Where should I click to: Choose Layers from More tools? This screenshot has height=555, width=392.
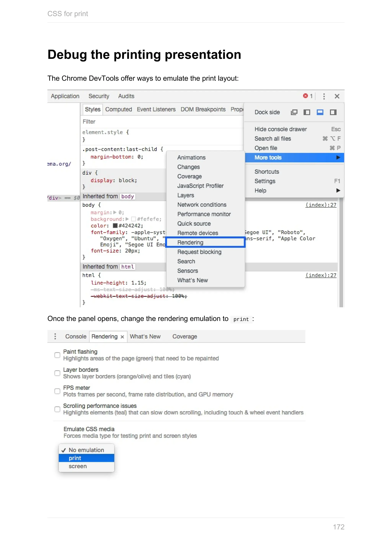point(206,195)
